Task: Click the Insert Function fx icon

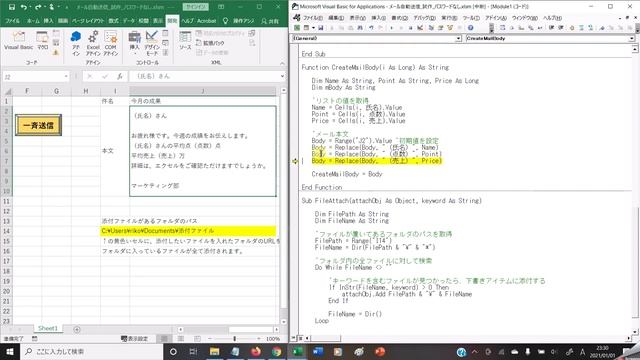Action: pos(120,76)
